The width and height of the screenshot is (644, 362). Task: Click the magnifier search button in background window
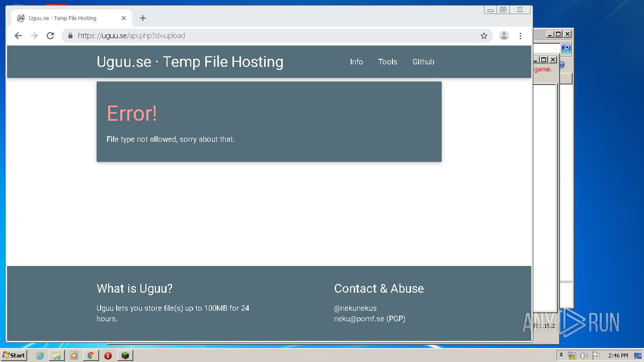point(566,48)
